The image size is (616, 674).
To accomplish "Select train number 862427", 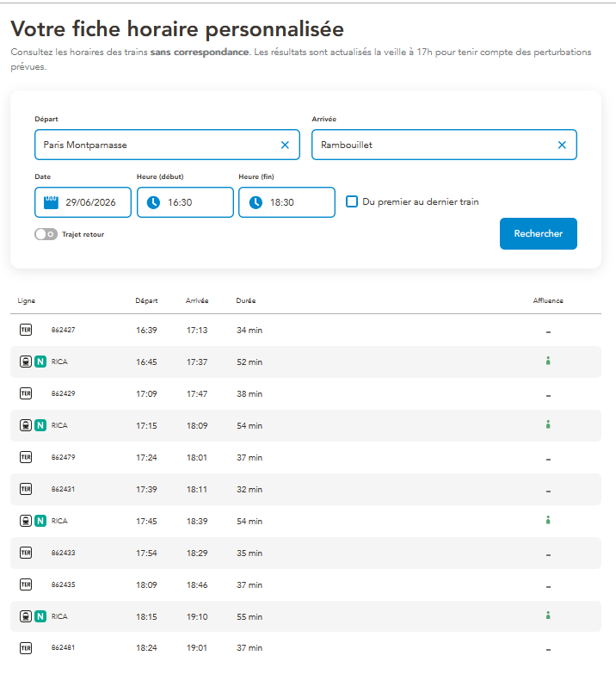I will pyautogui.click(x=63, y=330).
